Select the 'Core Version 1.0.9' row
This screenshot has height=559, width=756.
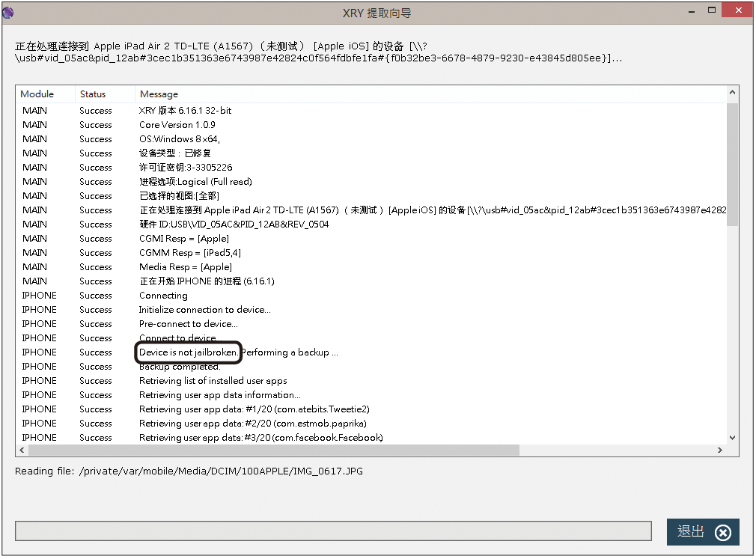(x=371, y=125)
